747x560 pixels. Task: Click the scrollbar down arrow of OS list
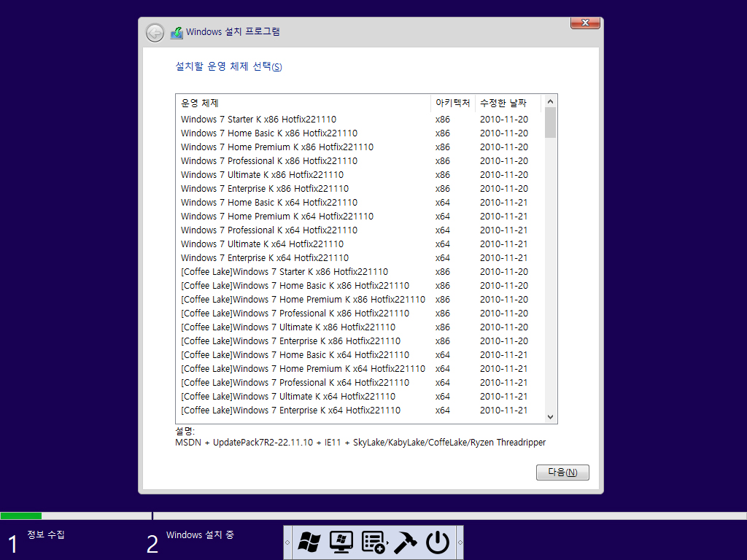click(550, 417)
